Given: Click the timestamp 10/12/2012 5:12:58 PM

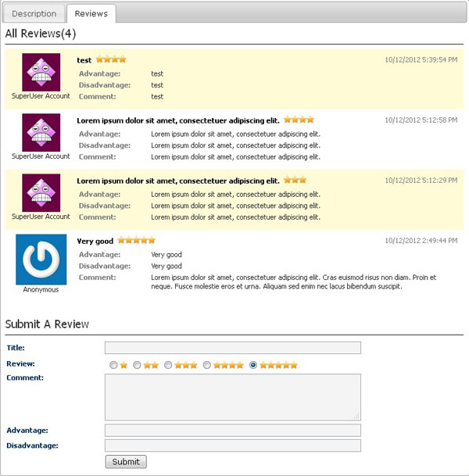Looking at the screenshot, I should (421, 120).
